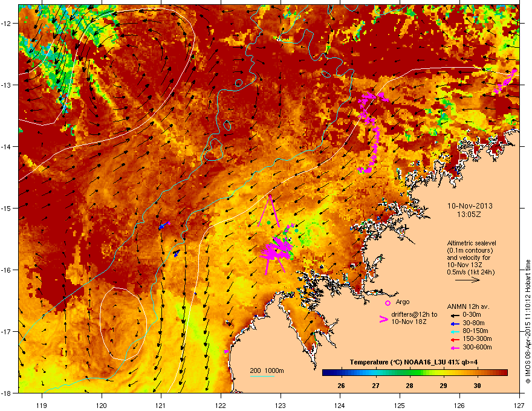Click the '200 1000m' isobath label
This screenshot has width=532, height=411.
pos(267,371)
